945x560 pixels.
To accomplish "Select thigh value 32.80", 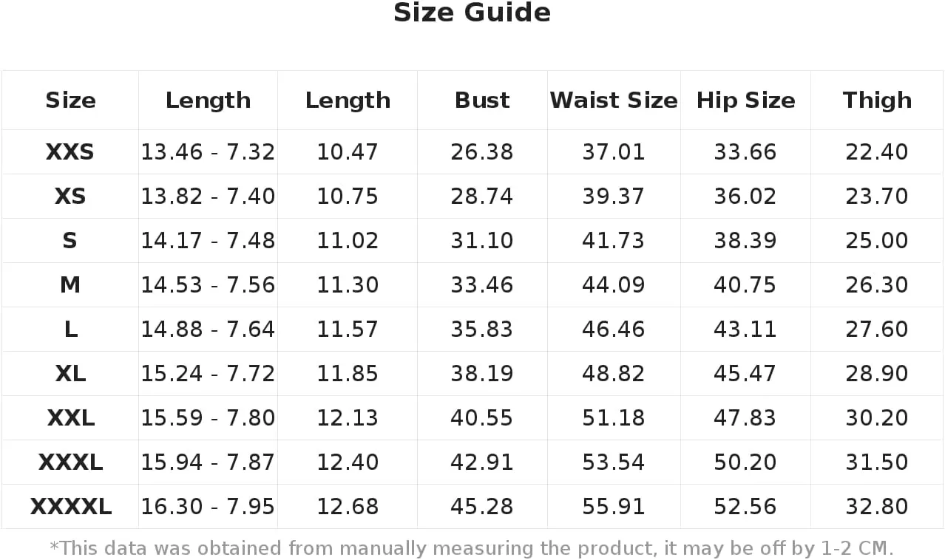I will tap(877, 507).
